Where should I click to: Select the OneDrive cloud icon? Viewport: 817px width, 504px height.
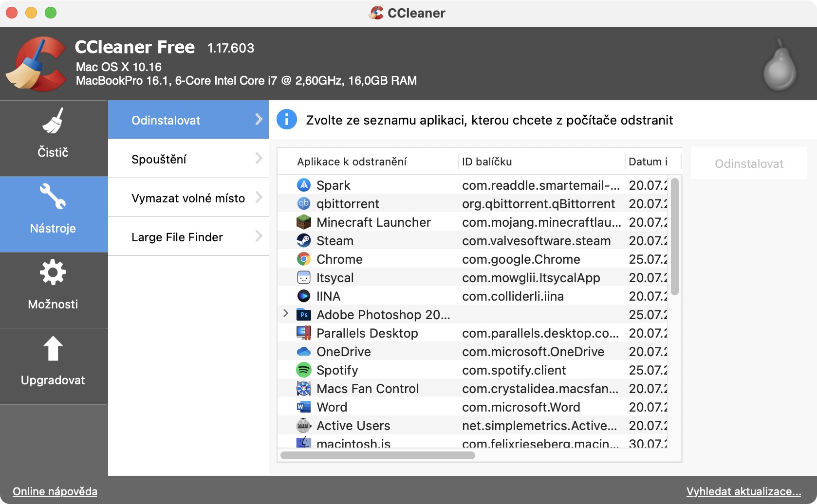coord(304,352)
